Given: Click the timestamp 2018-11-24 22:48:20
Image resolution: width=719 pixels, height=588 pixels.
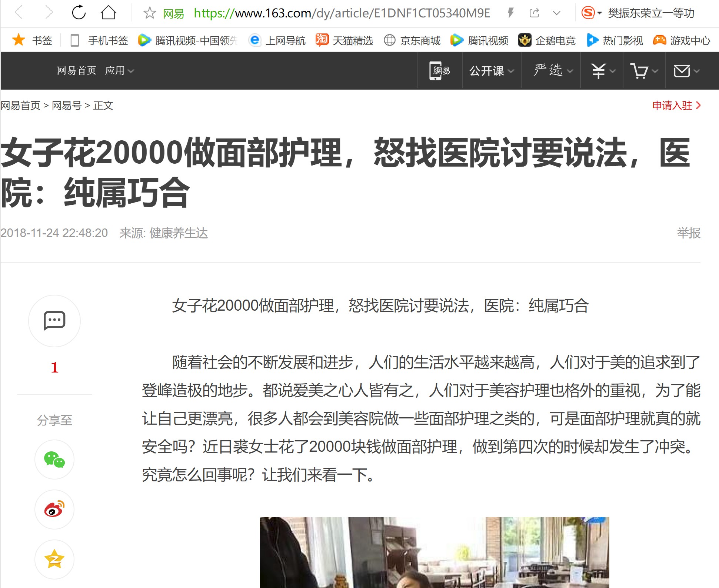Looking at the screenshot, I should [54, 233].
